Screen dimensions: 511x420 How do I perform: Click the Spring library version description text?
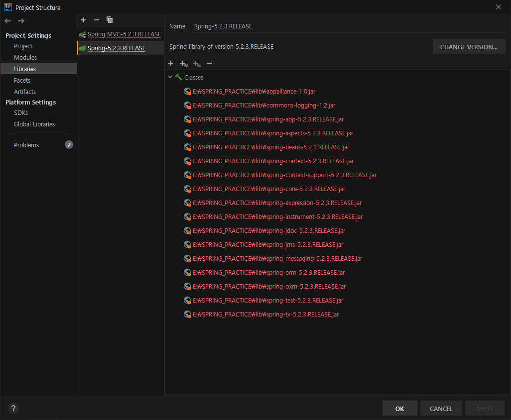click(221, 47)
